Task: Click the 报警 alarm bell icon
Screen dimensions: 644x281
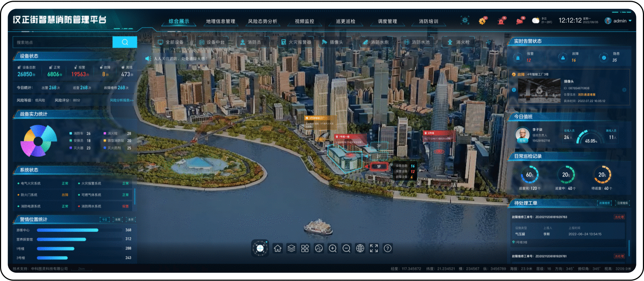Action: 518,58
